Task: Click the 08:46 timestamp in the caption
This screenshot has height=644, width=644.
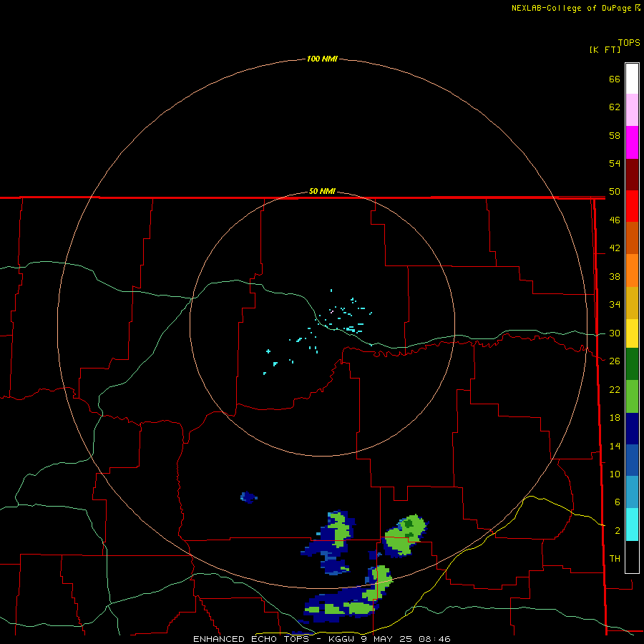Action: 434,639
